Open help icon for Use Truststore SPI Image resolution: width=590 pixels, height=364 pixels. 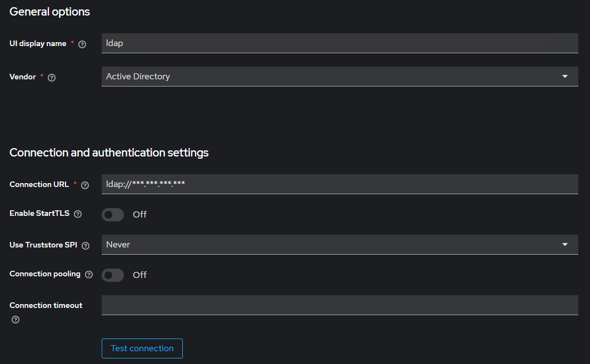tap(86, 246)
